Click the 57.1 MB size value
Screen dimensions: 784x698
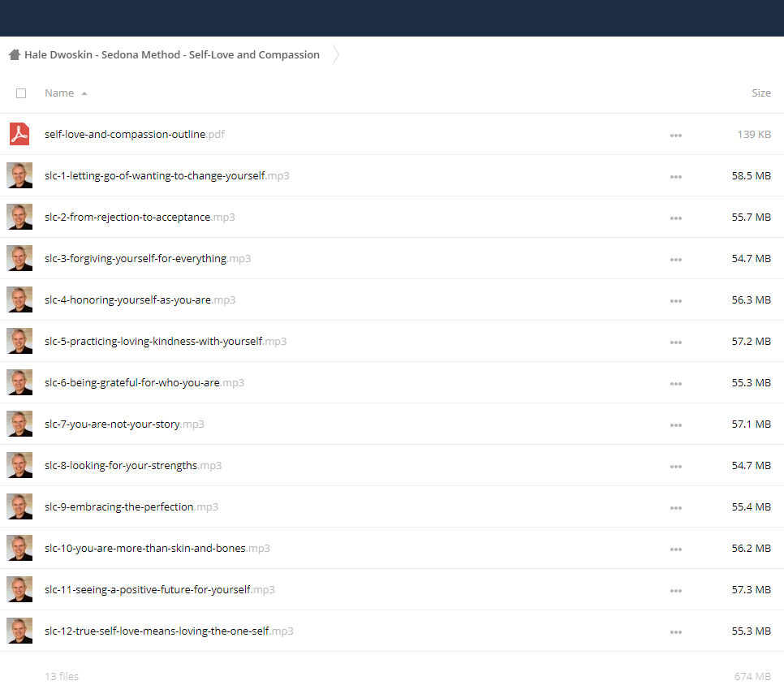click(x=751, y=425)
